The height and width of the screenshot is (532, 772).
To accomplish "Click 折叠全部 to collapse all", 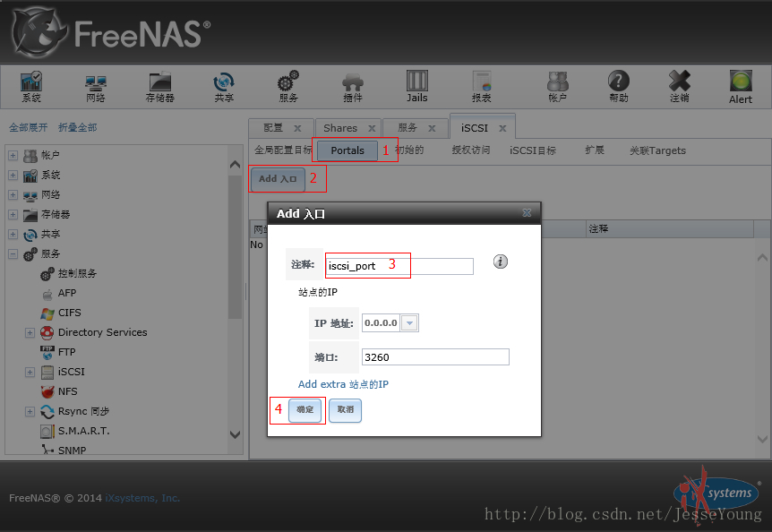I will pyautogui.click(x=77, y=127).
